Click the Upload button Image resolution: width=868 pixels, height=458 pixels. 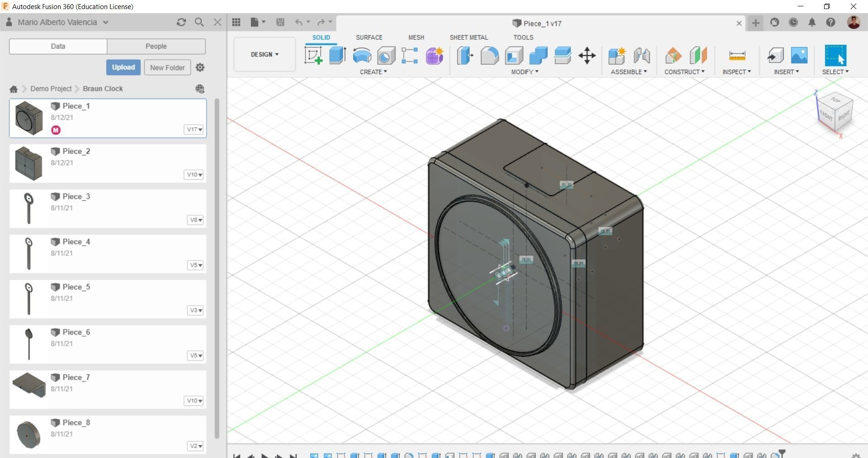[x=123, y=67]
